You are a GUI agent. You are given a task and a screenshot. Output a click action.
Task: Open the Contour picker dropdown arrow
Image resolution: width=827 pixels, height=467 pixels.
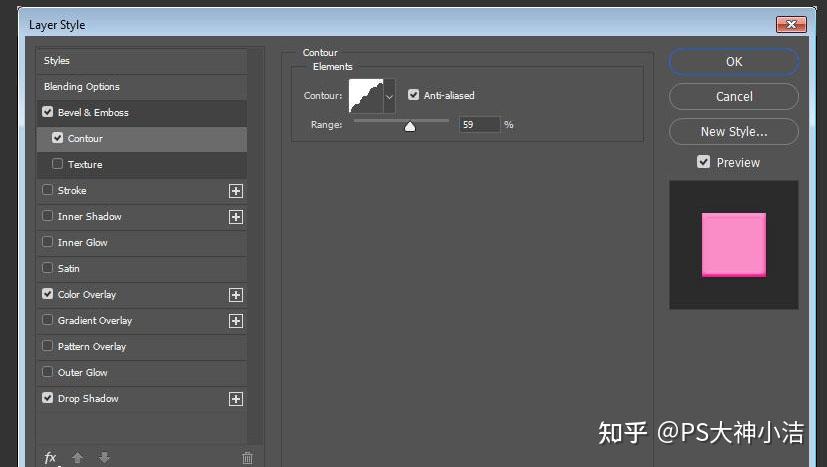(x=389, y=96)
